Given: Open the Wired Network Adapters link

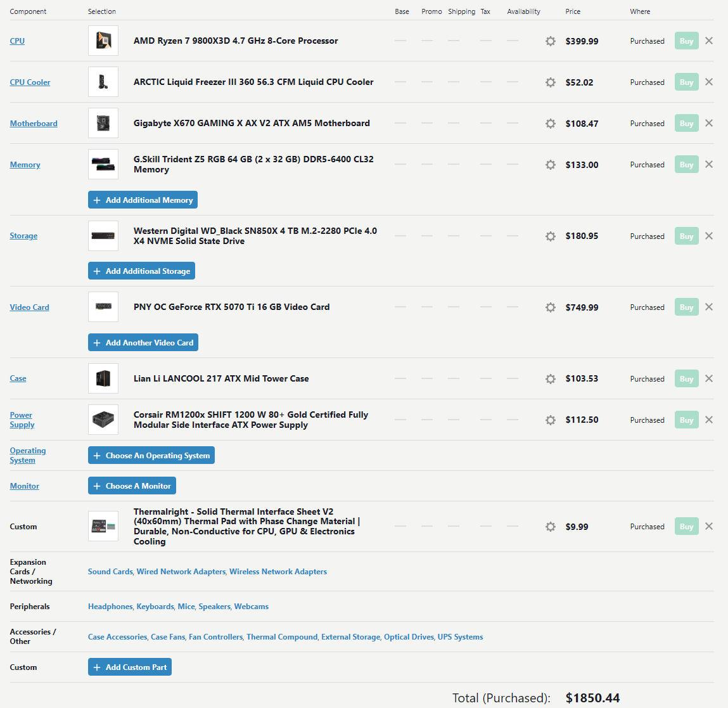Looking at the screenshot, I should [x=181, y=572].
